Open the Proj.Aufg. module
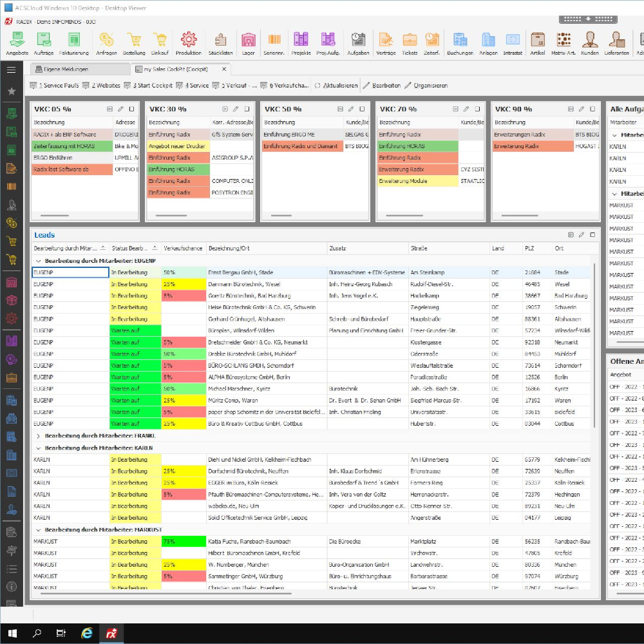 (328, 44)
